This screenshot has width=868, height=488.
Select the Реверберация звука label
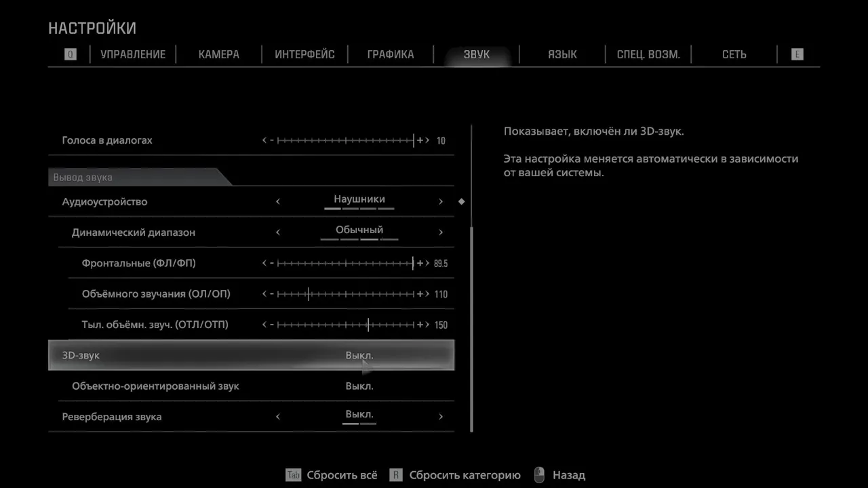112,416
